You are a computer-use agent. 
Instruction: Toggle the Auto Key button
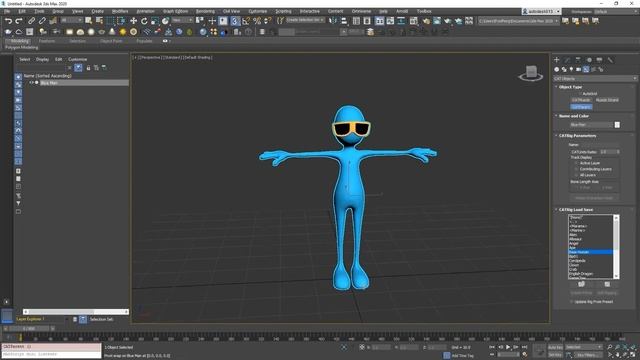pos(555,347)
